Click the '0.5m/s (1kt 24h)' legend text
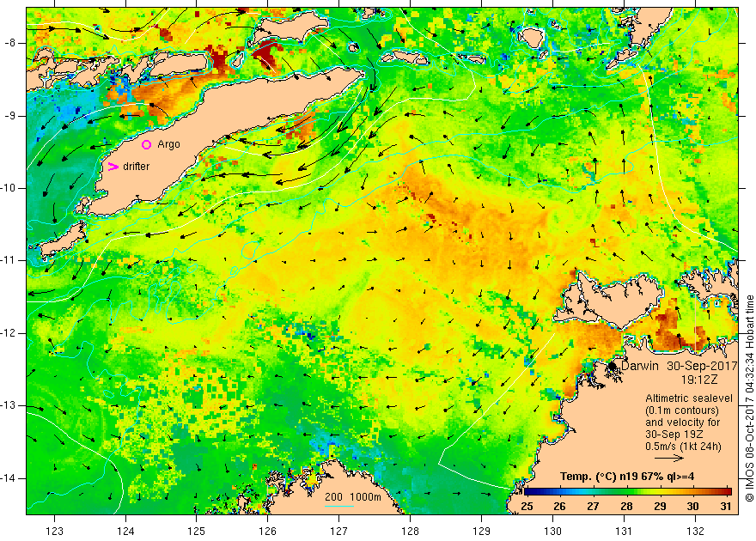 [683, 447]
